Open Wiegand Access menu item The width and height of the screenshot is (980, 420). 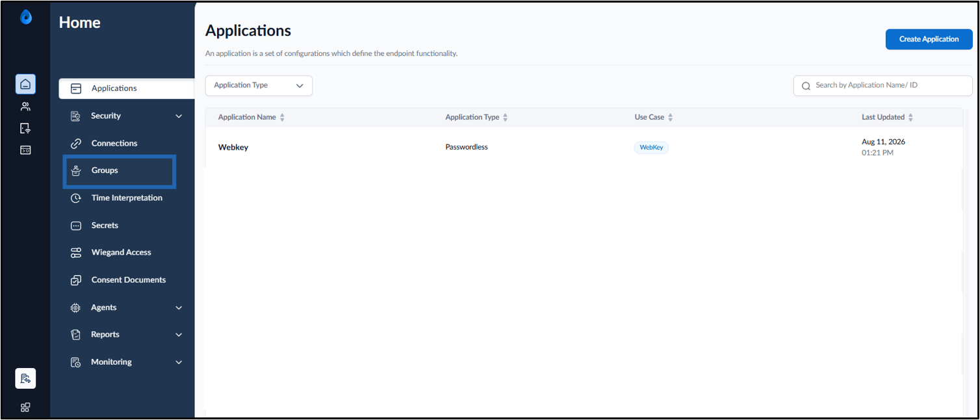[x=121, y=252]
